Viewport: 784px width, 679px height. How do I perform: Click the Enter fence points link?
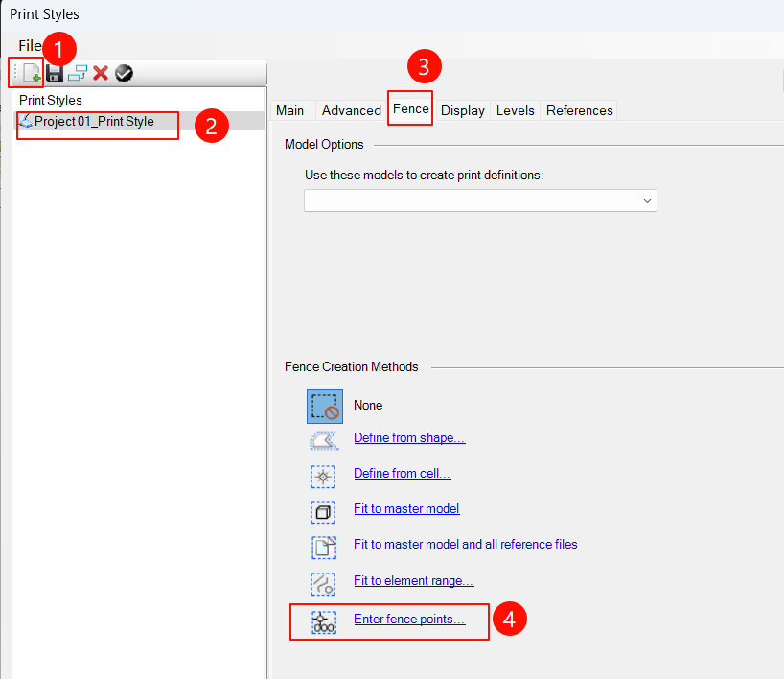(409, 620)
